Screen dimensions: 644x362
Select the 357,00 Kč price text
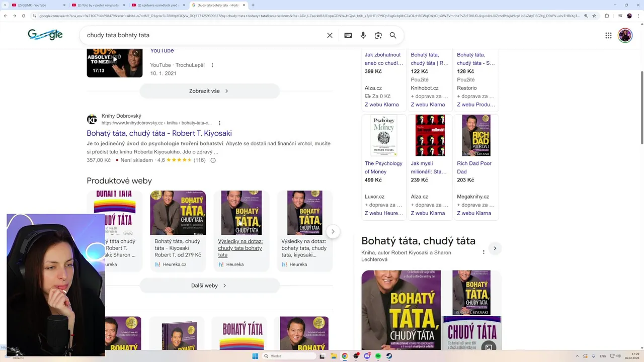99,160
